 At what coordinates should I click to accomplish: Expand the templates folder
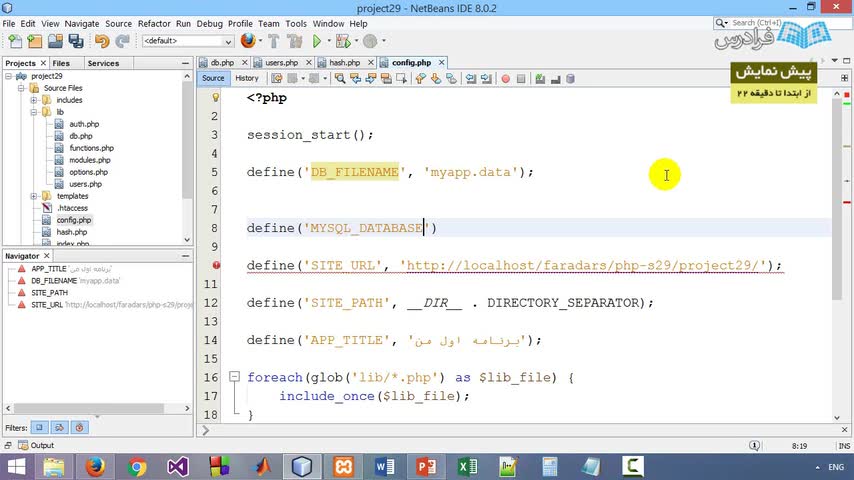tap(34, 196)
